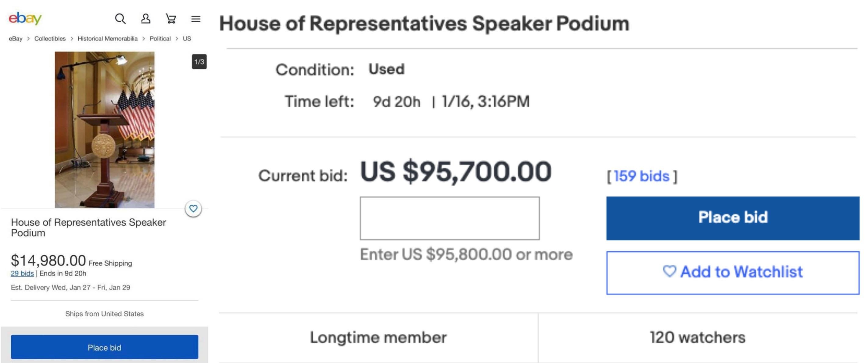Screen dimensions: 868x363
Task: View the 29 bids link
Action: pyautogui.click(x=22, y=273)
